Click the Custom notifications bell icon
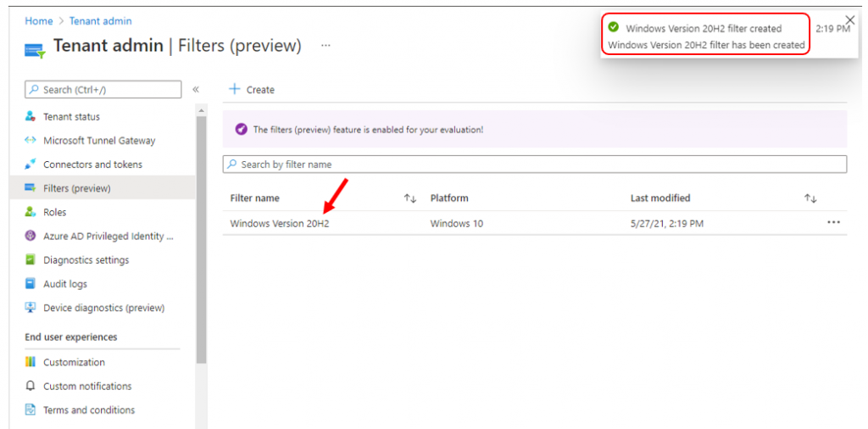This screenshot has width=868, height=429. coord(31,386)
